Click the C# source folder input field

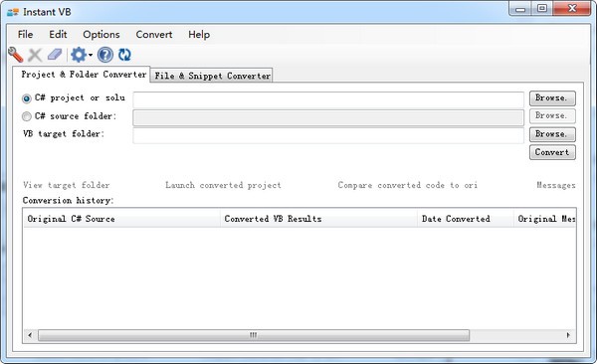[x=328, y=117]
